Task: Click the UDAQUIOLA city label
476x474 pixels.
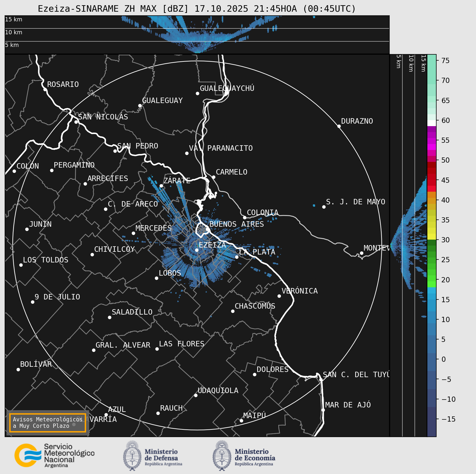Action: click(218, 391)
